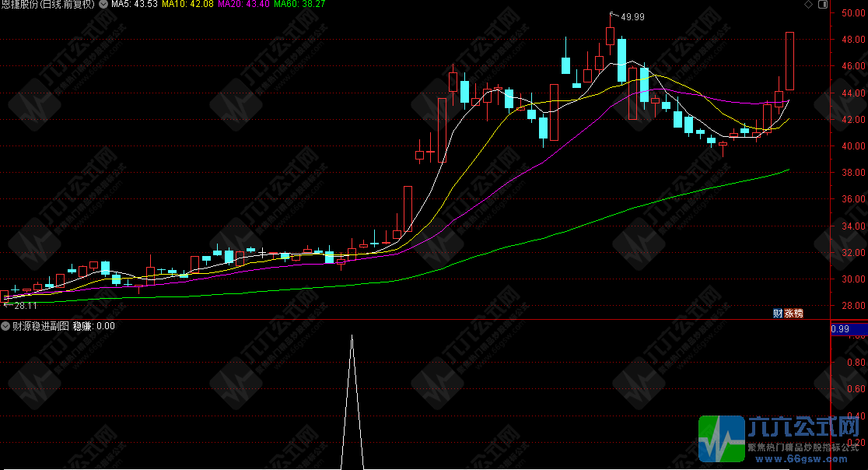
Task: Open the www.66gsw.com website link
Action: click(803, 459)
